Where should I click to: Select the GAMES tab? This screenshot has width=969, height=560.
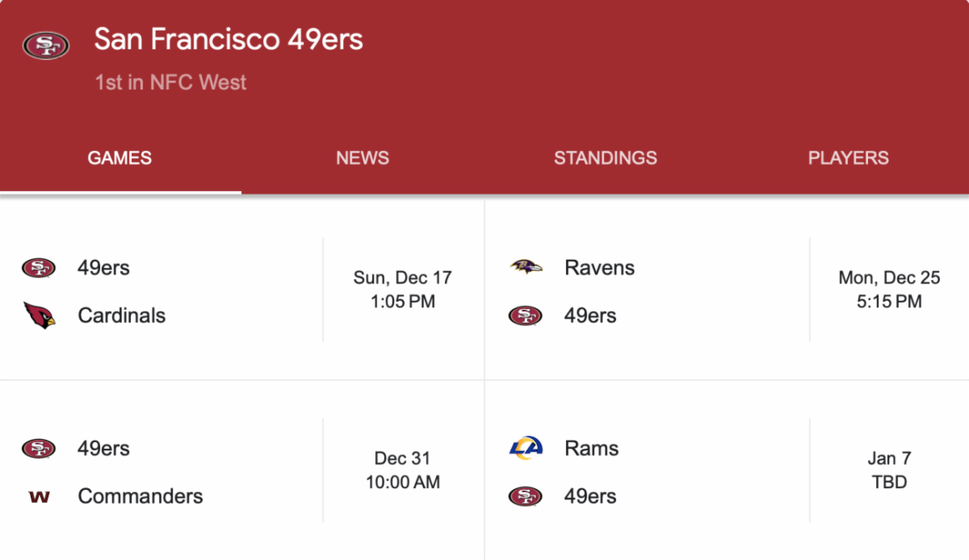[120, 158]
